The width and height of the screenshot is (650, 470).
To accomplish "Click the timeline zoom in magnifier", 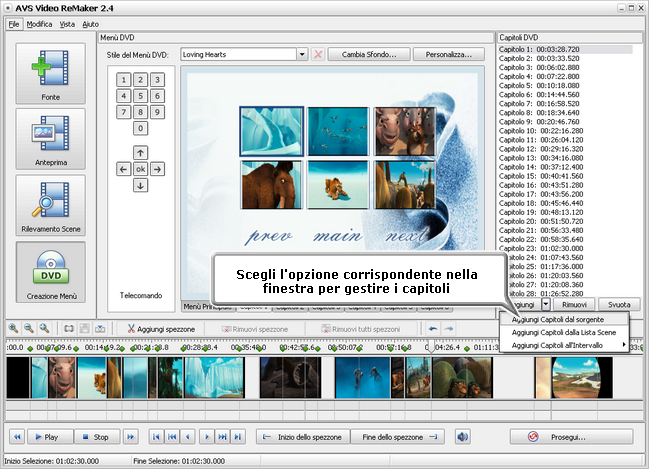I will 13,329.
